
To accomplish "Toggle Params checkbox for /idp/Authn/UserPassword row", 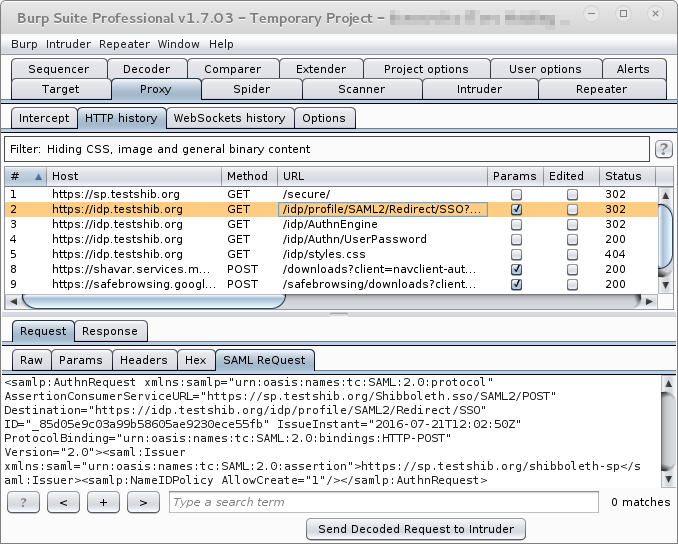I will pyautogui.click(x=516, y=240).
